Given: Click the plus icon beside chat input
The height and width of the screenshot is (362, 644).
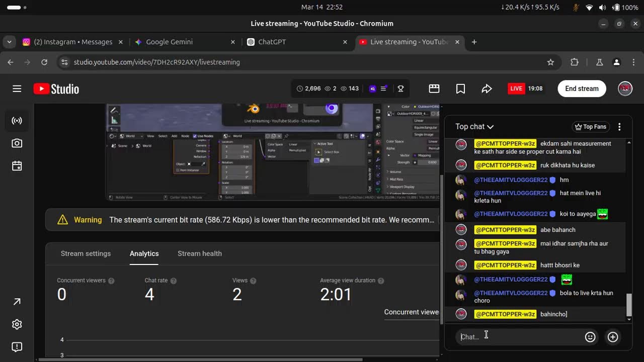Looking at the screenshot, I should click(x=613, y=337).
